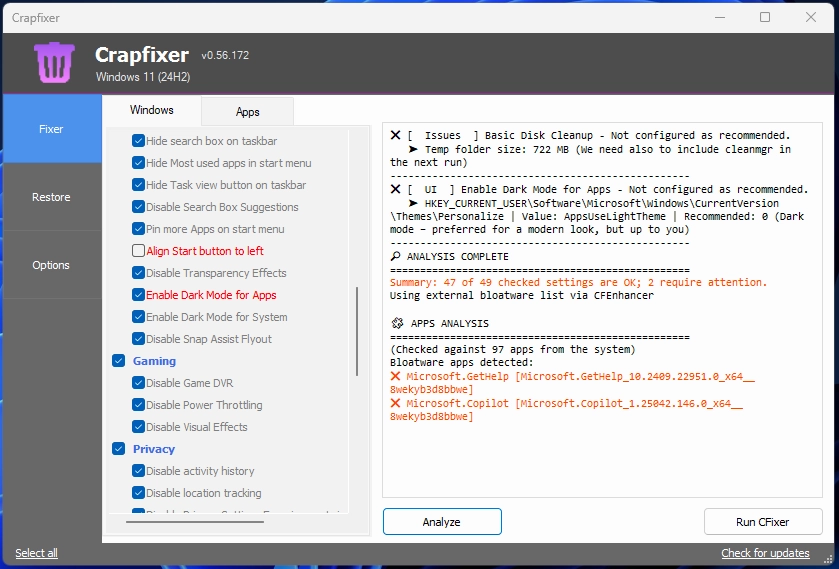Toggle Disable Transparency Effects checkbox

coord(138,272)
